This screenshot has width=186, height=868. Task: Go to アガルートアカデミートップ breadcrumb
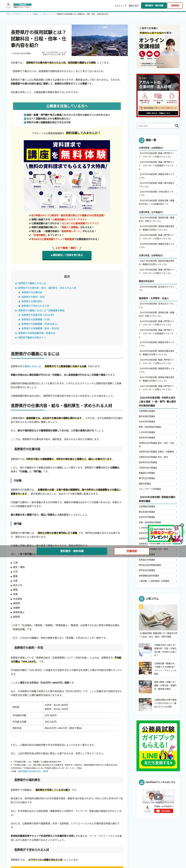[x=17, y=14]
